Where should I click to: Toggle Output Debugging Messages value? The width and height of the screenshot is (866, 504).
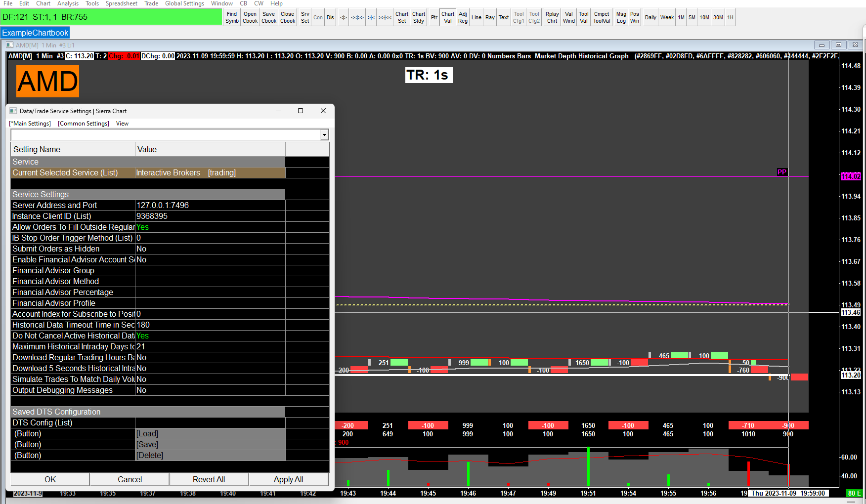click(x=210, y=390)
